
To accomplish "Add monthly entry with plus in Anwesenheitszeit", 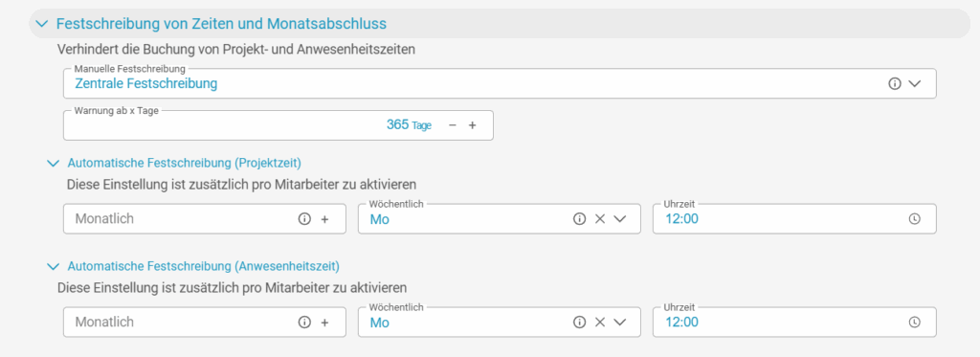I will click(x=324, y=322).
